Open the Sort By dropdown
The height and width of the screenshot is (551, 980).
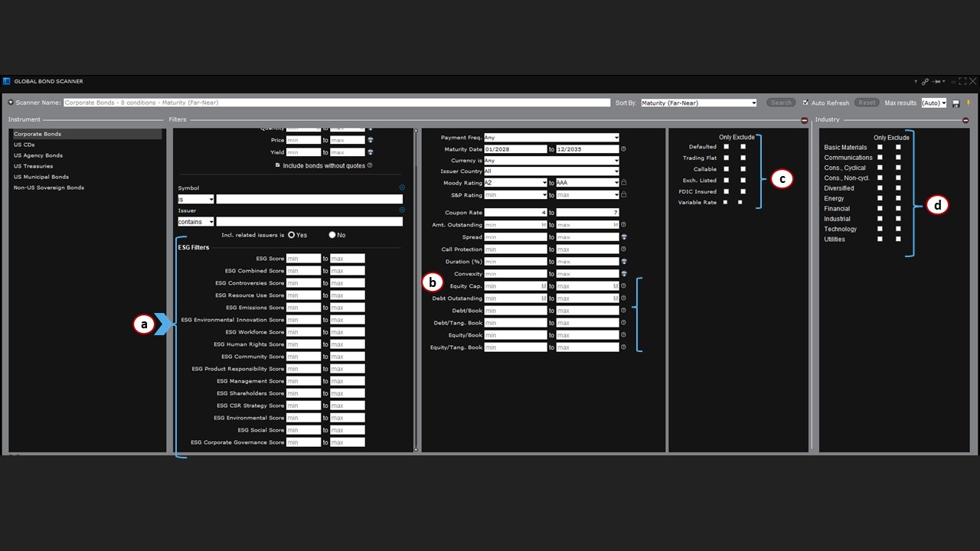point(698,103)
